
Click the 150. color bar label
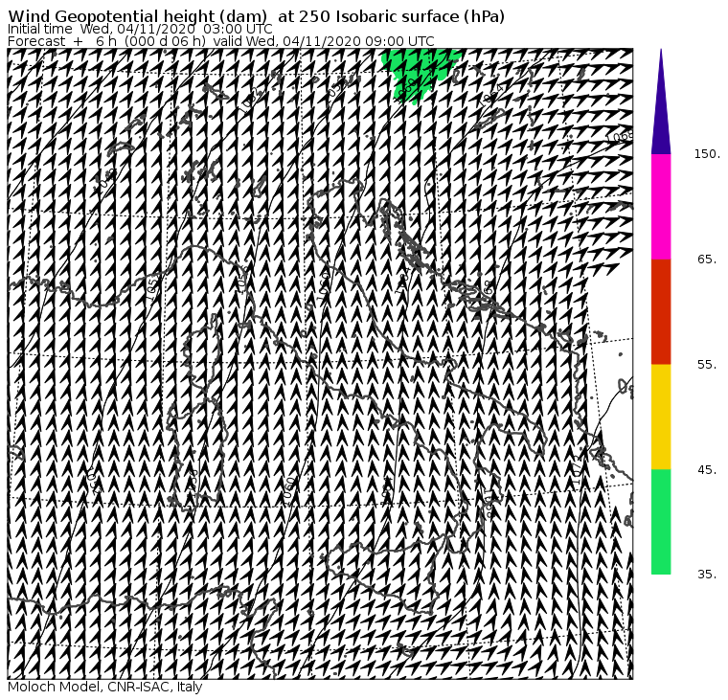coord(707,154)
